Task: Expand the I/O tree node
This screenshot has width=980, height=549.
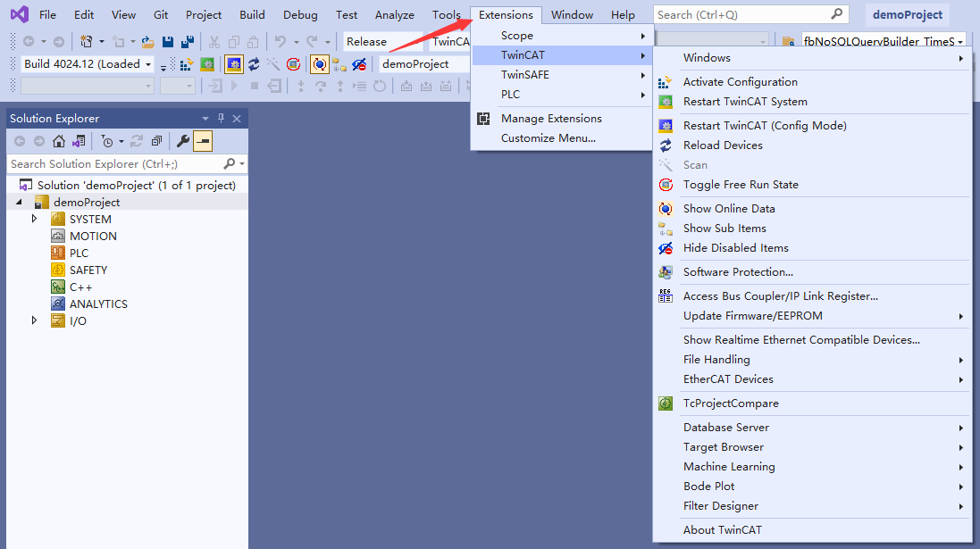Action: [35, 320]
